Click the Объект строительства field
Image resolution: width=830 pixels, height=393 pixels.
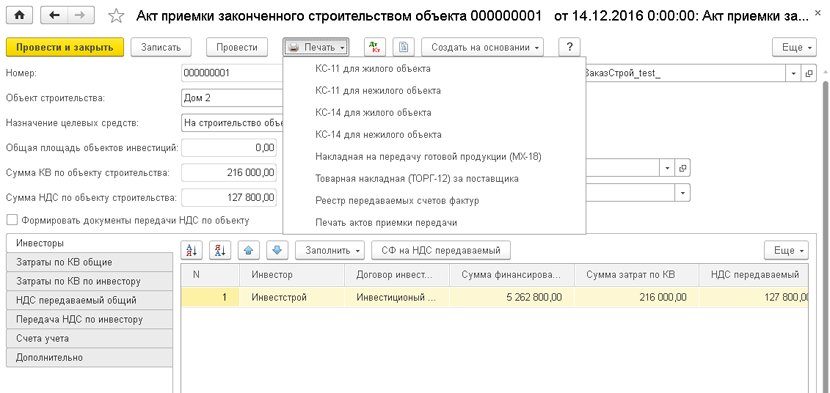(x=232, y=98)
